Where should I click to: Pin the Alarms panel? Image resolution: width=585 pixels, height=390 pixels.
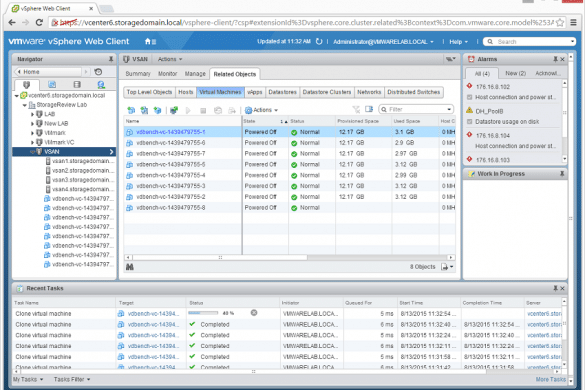point(555,59)
